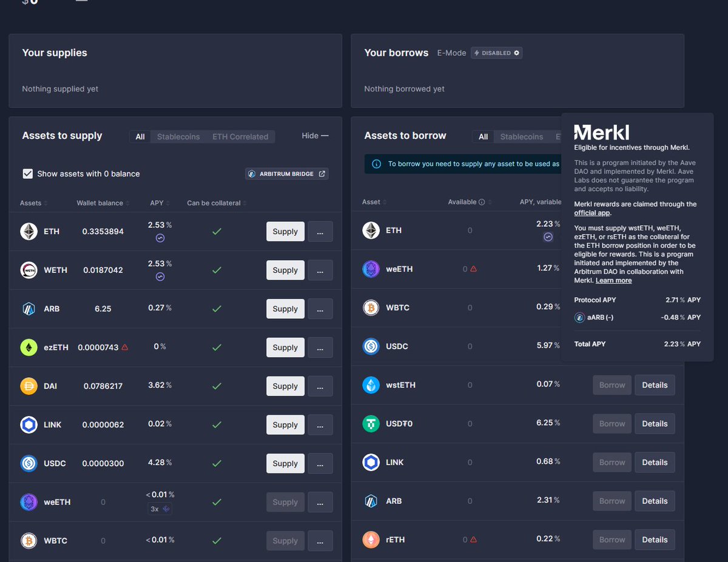Click the USD₮0 token icon in the borrow list
The width and height of the screenshot is (728, 562).
pos(371,424)
